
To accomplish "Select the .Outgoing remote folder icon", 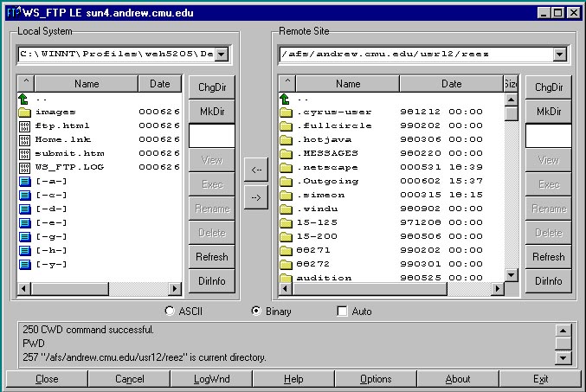I will (286, 181).
